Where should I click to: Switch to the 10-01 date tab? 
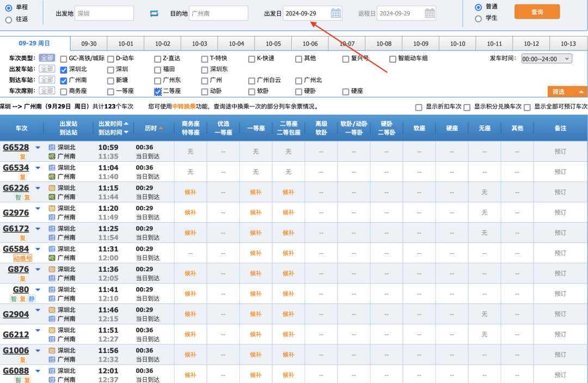126,44
